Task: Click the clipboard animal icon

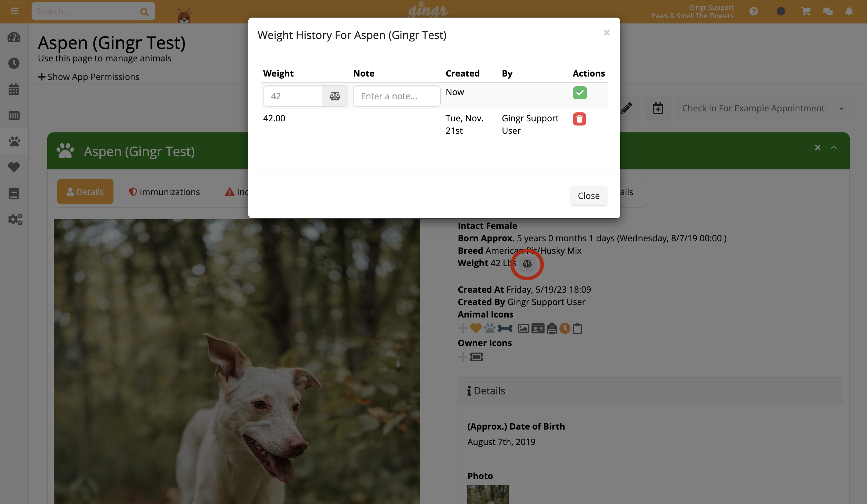Action: 577,329
